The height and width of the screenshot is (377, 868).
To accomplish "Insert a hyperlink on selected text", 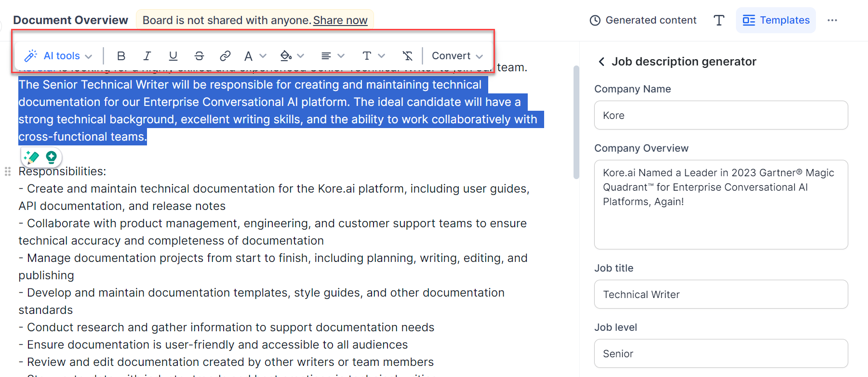I will 225,56.
